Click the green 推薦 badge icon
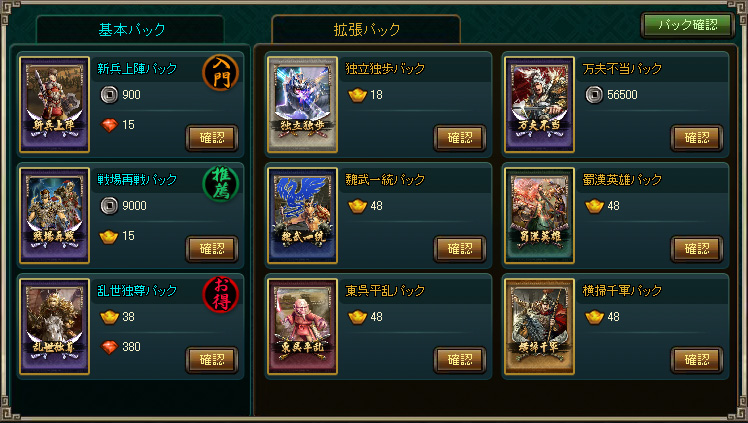 click(x=220, y=184)
